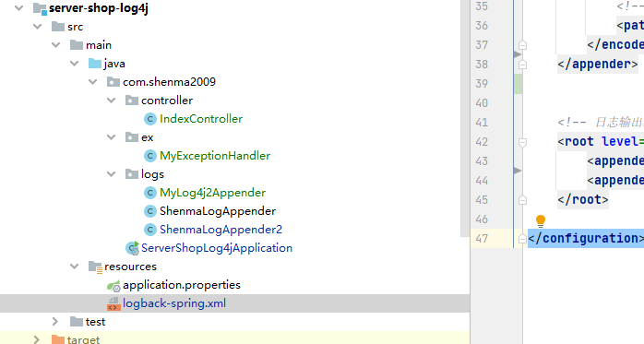Image resolution: width=644 pixels, height=344 pixels.
Task: Click the green change marker at line 39
Action: (519, 84)
